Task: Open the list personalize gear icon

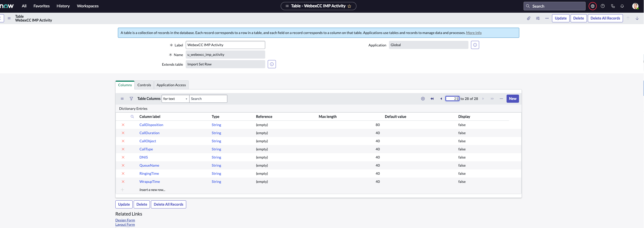Action: [423, 99]
